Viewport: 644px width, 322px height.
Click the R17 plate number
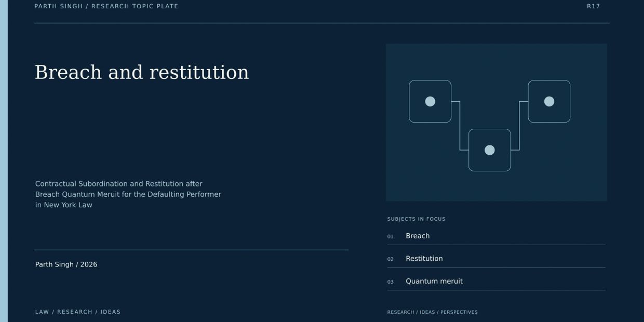[x=594, y=6]
